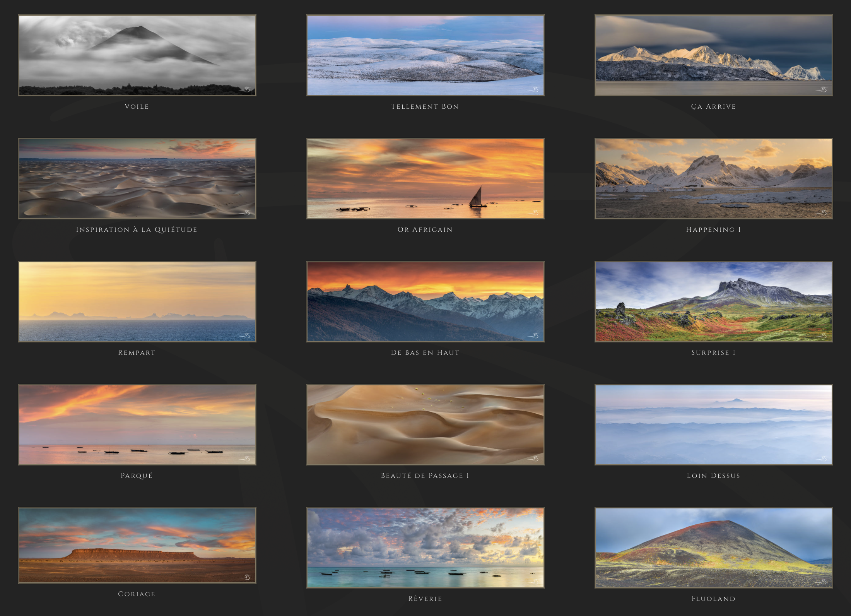Select the Parqué boats at sunset photo

(x=137, y=424)
